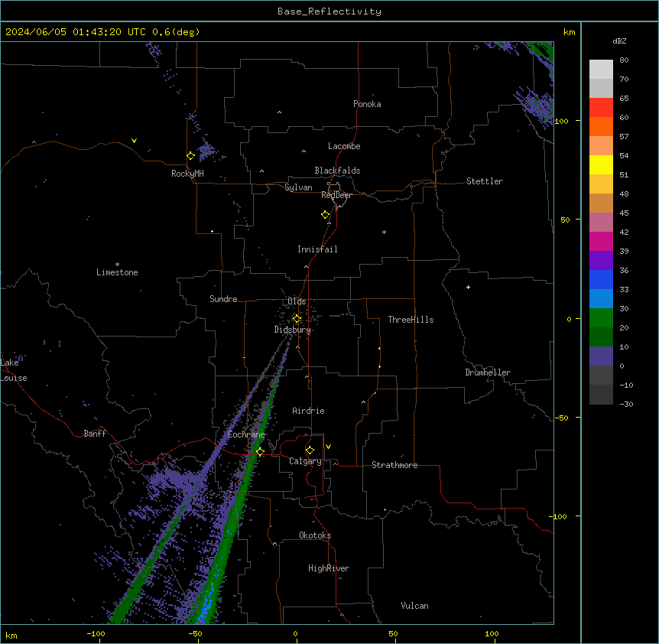Select the light blue 30-33 dBZ swatch

coord(601,299)
